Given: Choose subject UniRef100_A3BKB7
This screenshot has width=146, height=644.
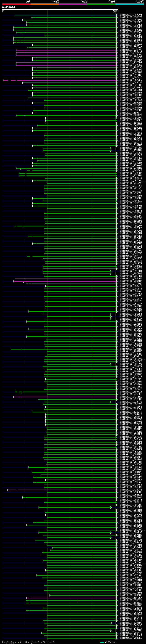Looking at the screenshot, I should [x=131, y=548].
